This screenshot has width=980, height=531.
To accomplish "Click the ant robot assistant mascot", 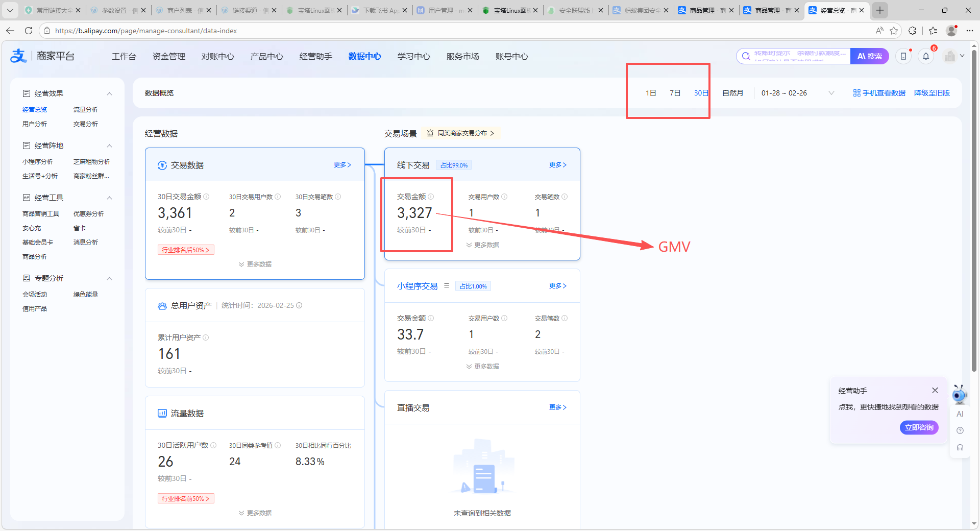I will click(x=959, y=395).
